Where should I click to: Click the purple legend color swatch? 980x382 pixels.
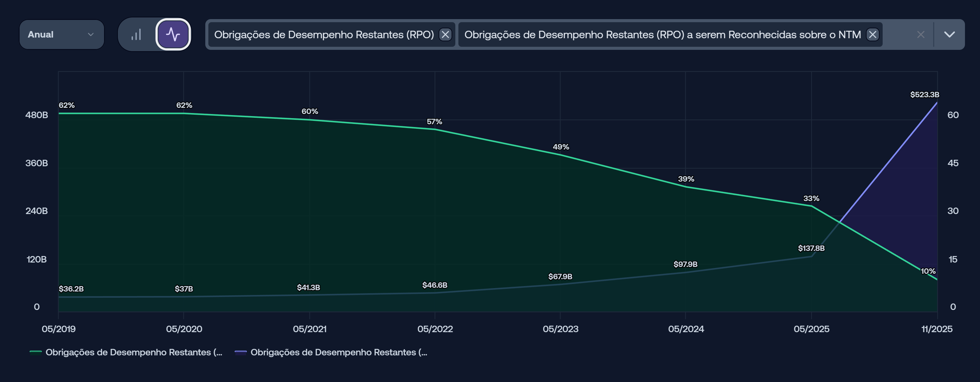[x=241, y=352]
